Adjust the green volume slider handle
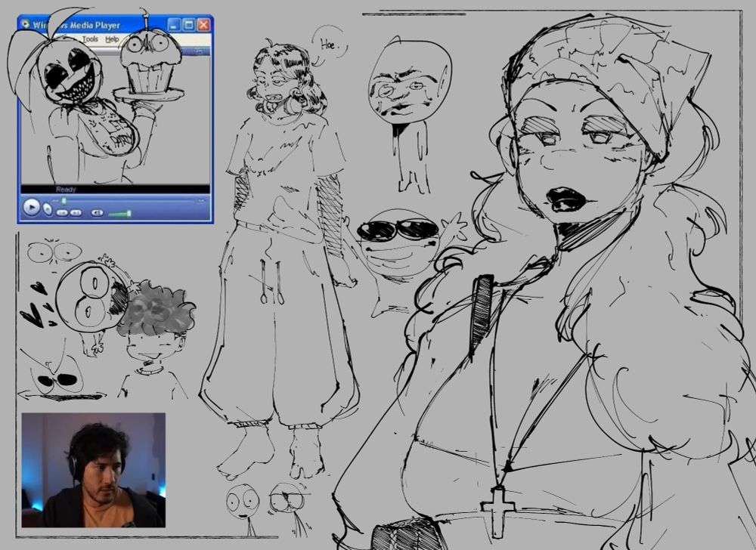The width and height of the screenshot is (756, 550). 129,213
